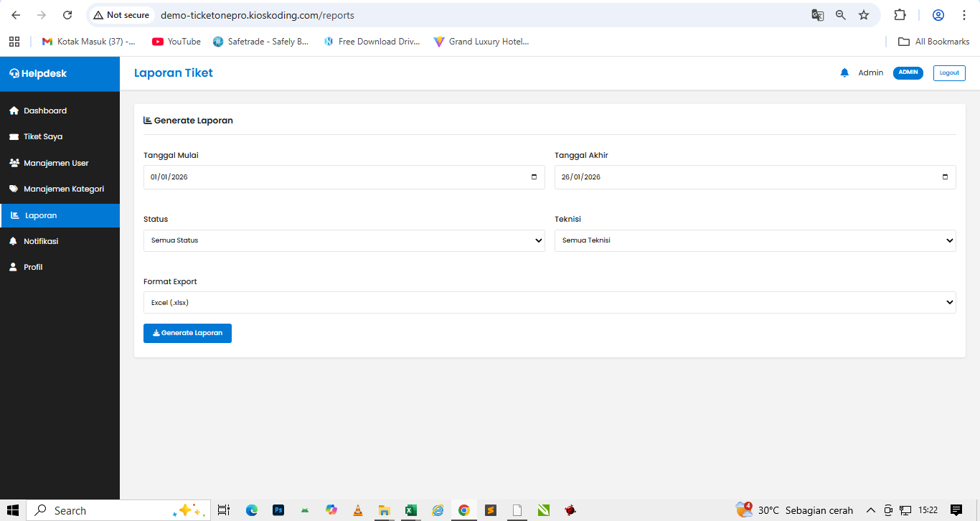
Task: Open the Notifikasi section
Action: pos(42,241)
